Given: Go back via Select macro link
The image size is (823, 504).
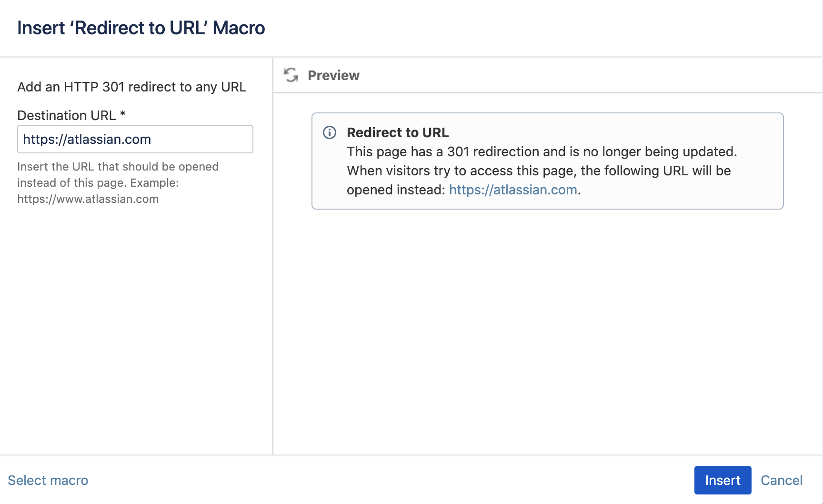Looking at the screenshot, I should [x=48, y=480].
